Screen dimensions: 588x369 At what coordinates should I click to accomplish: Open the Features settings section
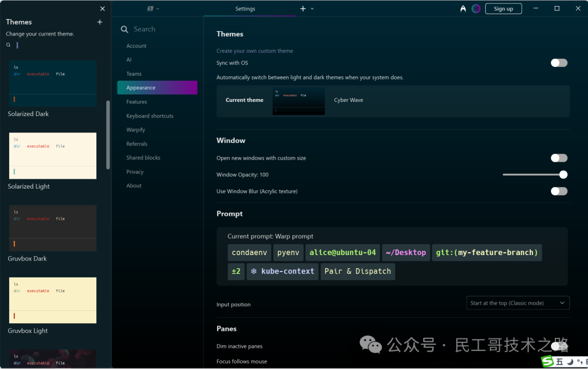pos(137,102)
